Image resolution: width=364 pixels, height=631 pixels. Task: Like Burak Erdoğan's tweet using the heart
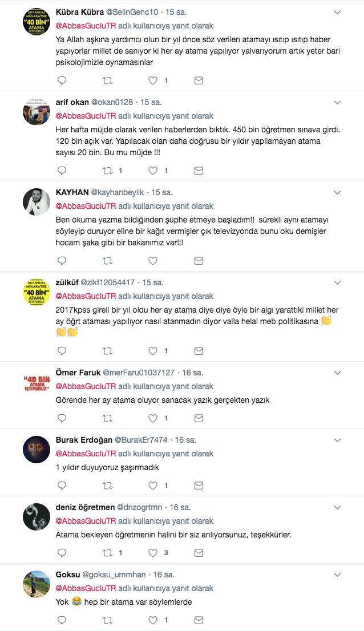153,486
